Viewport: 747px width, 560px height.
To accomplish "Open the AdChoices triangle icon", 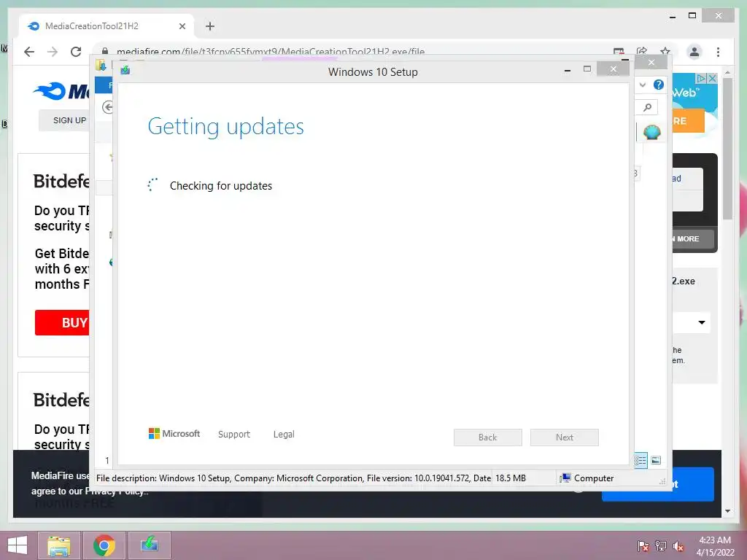I will (x=701, y=78).
